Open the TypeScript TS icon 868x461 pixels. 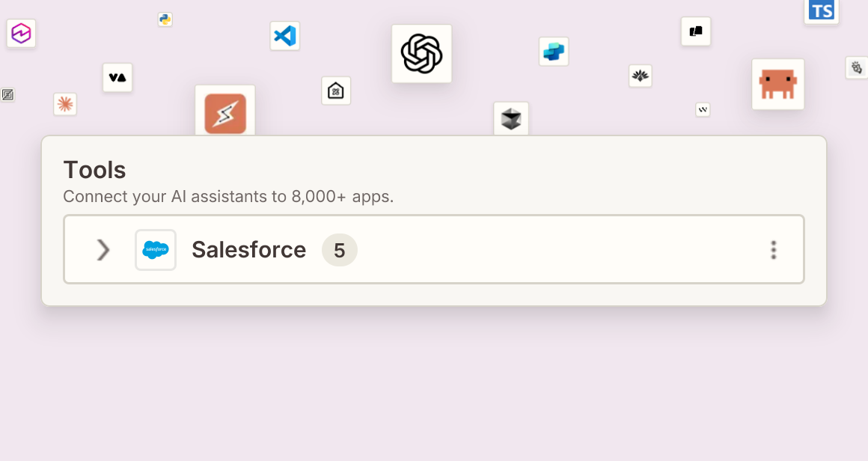822,11
